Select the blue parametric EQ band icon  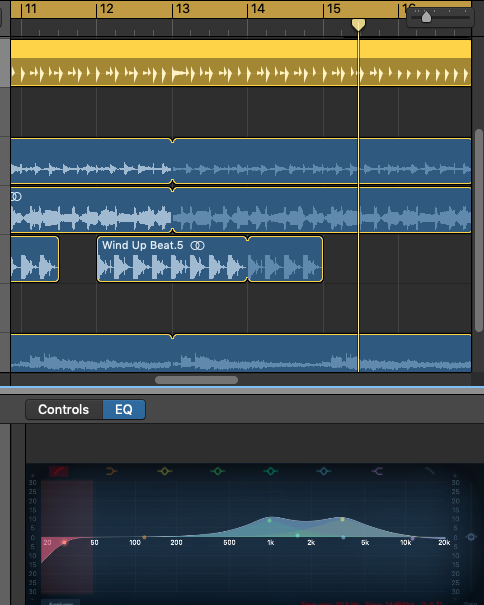(x=324, y=471)
